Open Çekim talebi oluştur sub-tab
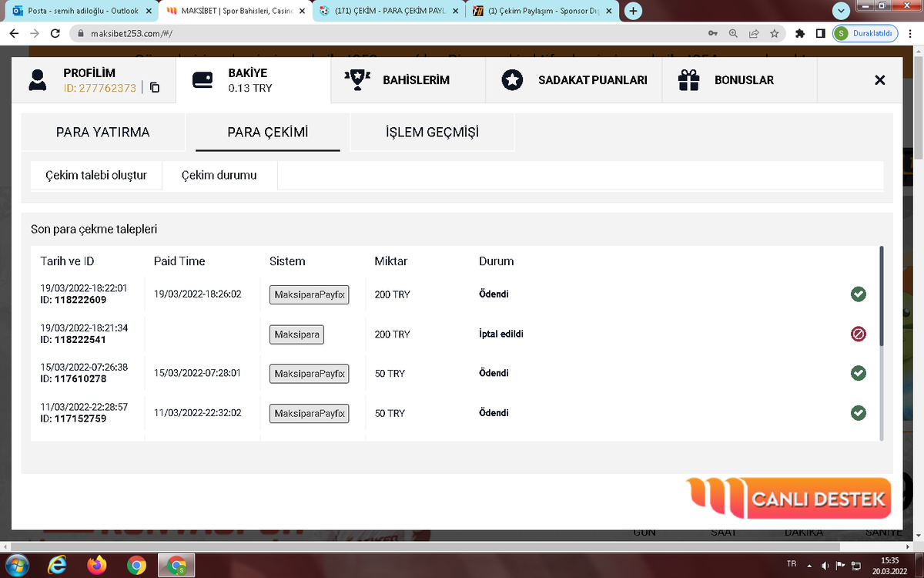Image resolution: width=924 pixels, height=578 pixels. (96, 175)
